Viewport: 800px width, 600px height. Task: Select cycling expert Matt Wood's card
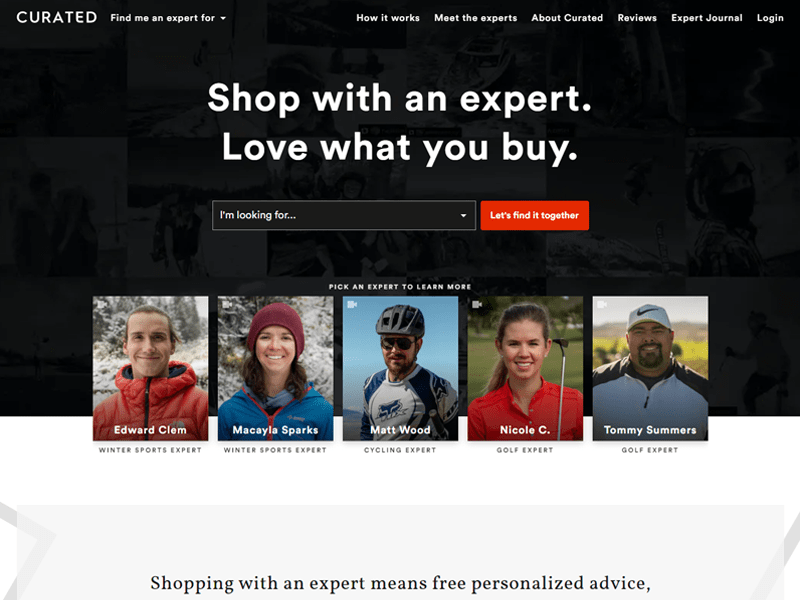(x=401, y=368)
